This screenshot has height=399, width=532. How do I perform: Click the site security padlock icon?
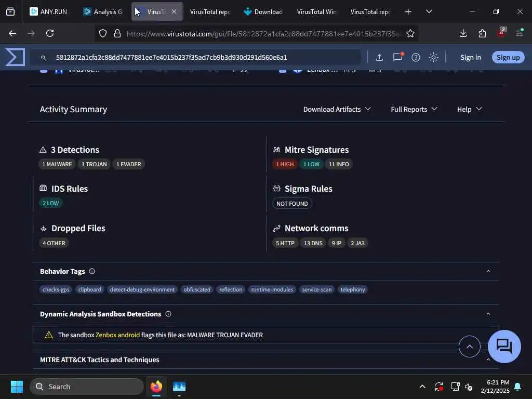pyautogui.click(x=117, y=33)
